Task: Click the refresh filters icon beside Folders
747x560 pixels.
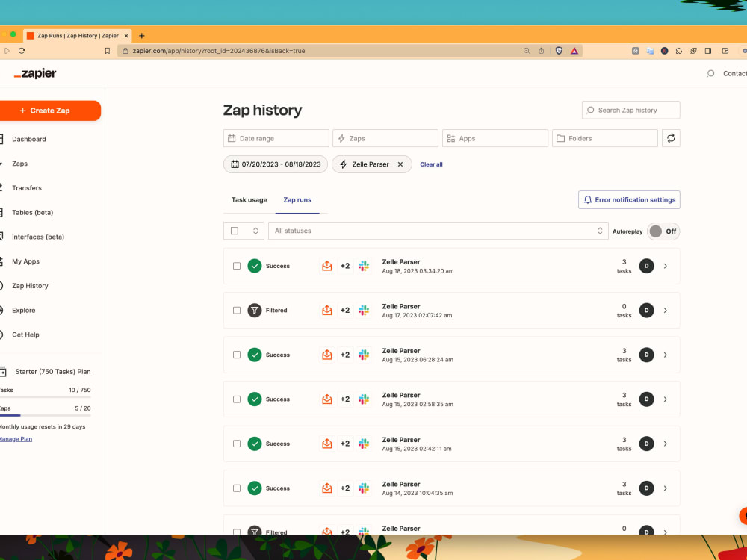Action: coord(670,138)
